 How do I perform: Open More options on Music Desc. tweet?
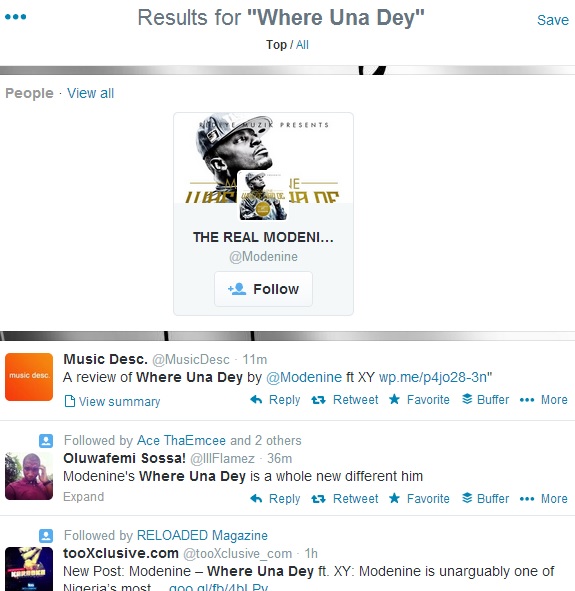click(x=543, y=400)
